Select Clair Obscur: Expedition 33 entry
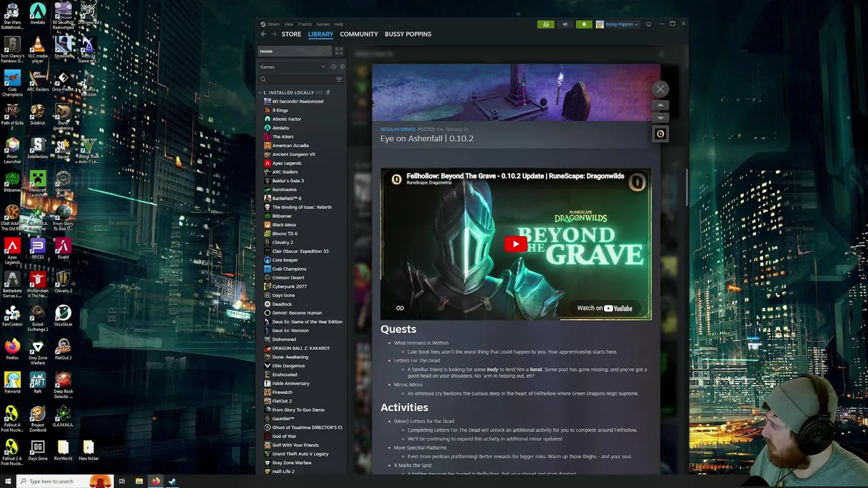The height and width of the screenshot is (488, 868). point(300,251)
